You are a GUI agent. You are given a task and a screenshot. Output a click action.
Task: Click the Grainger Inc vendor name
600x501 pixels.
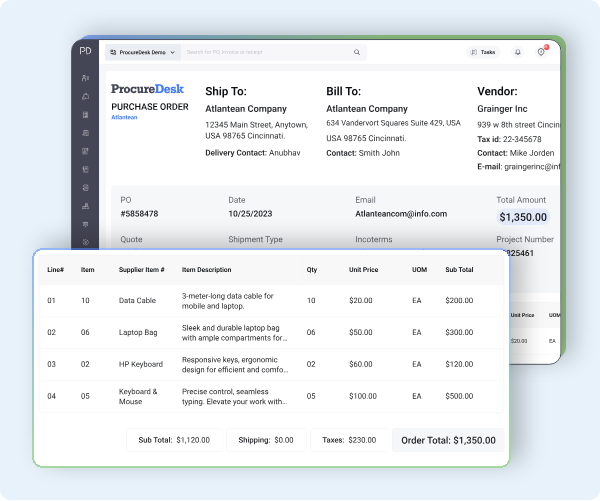502,109
